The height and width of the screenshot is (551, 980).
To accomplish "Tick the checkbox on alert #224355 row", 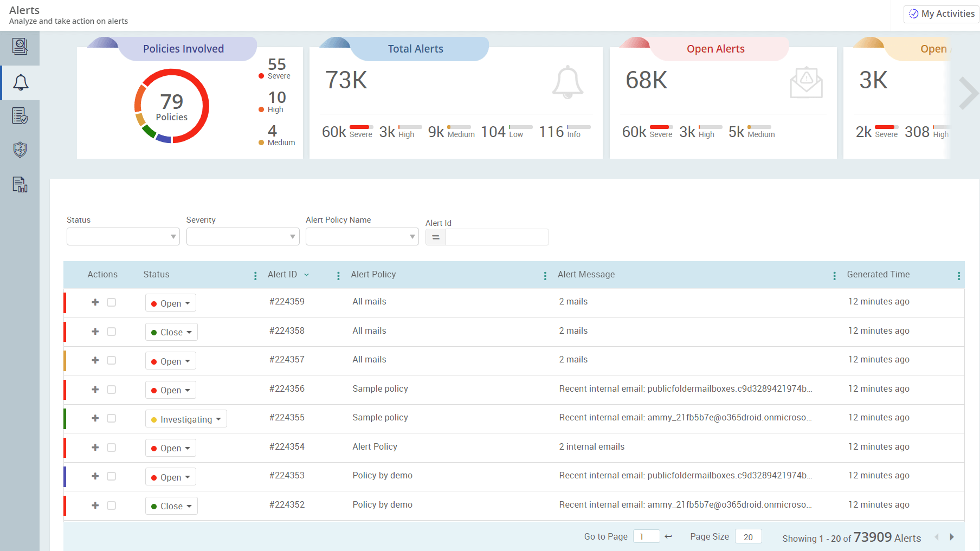I will coord(112,418).
